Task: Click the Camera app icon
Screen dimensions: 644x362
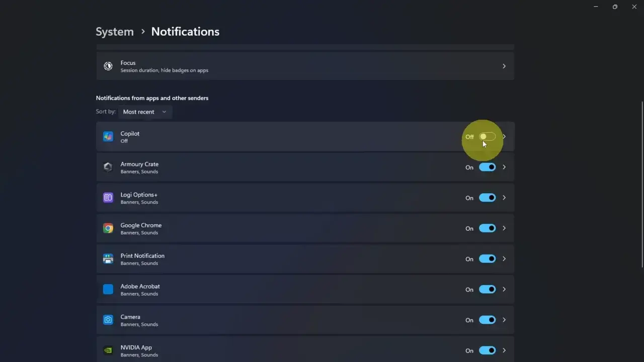Action: 108,320
